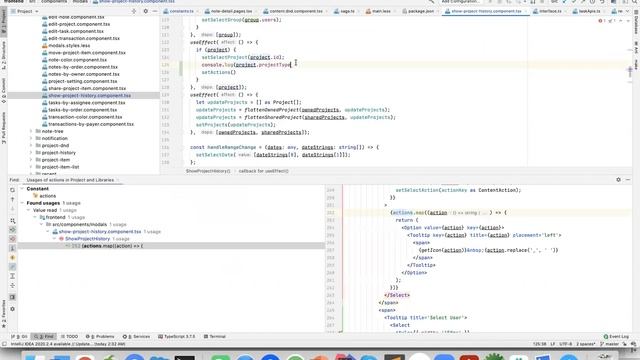
Task: Click the 2 spaces indent status entry
Action: pyautogui.click(x=586, y=344)
